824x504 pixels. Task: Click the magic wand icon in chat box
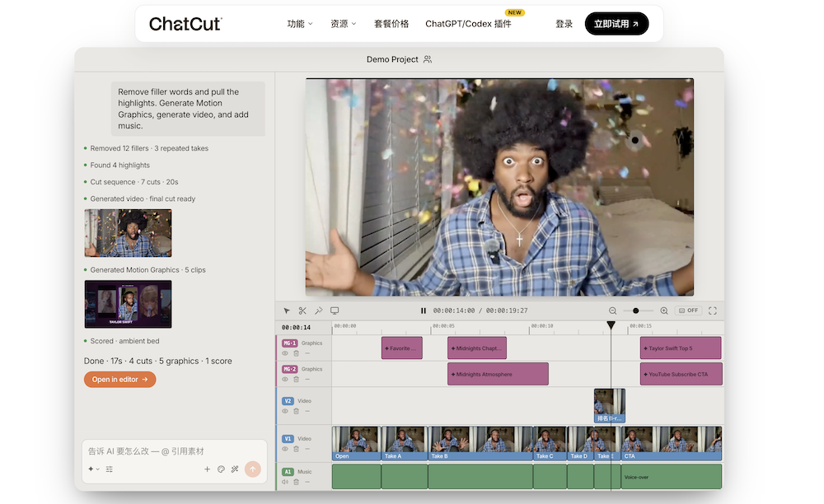pyautogui.click(x=235, y=469)
